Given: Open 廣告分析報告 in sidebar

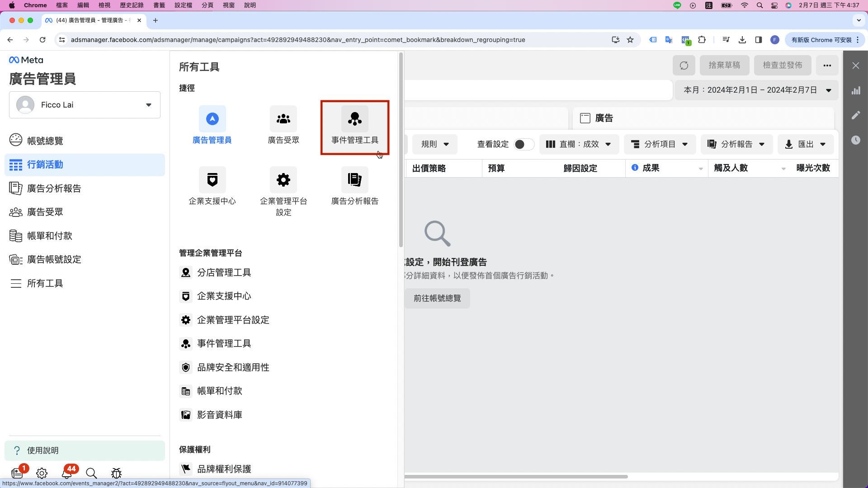Looking at the screenshot, I should tap(85, 188).
